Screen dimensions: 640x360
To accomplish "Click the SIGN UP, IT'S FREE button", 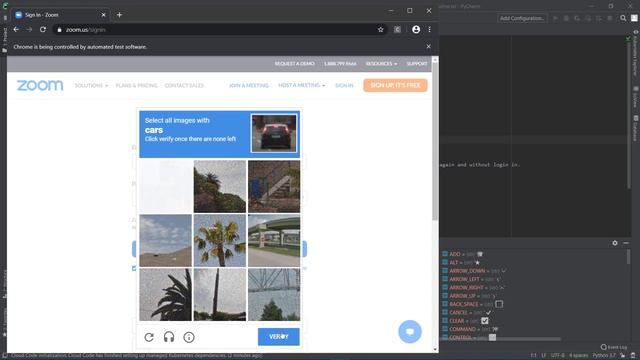I will 395,85.
